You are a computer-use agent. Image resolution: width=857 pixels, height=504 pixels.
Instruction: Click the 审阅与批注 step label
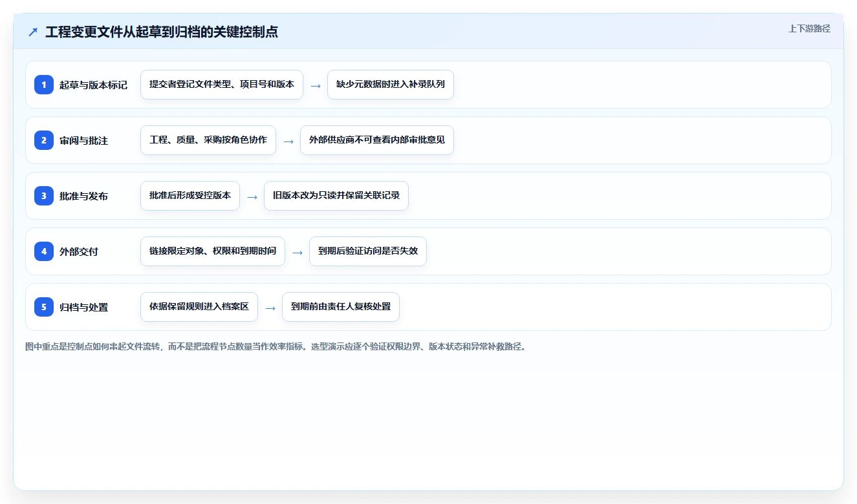83,140
